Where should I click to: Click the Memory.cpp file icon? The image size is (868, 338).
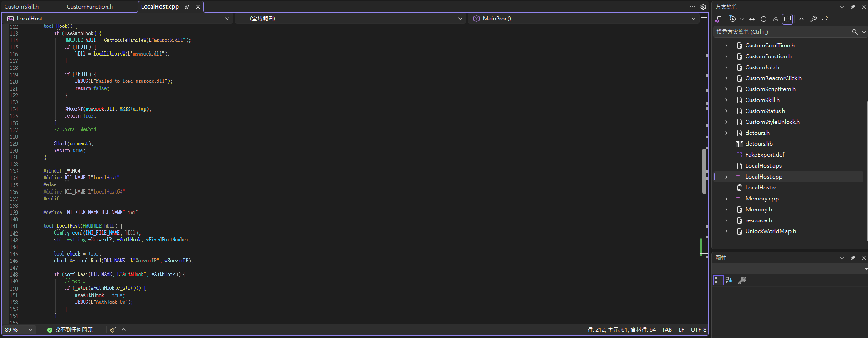click(x=740, y=199)
